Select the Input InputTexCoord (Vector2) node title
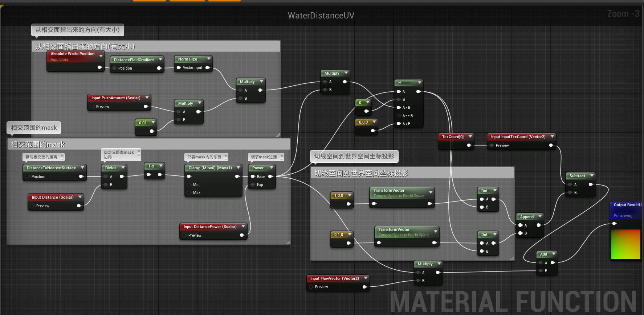The width and height of the screenshot is (644, 315). [x=518, y=137]
